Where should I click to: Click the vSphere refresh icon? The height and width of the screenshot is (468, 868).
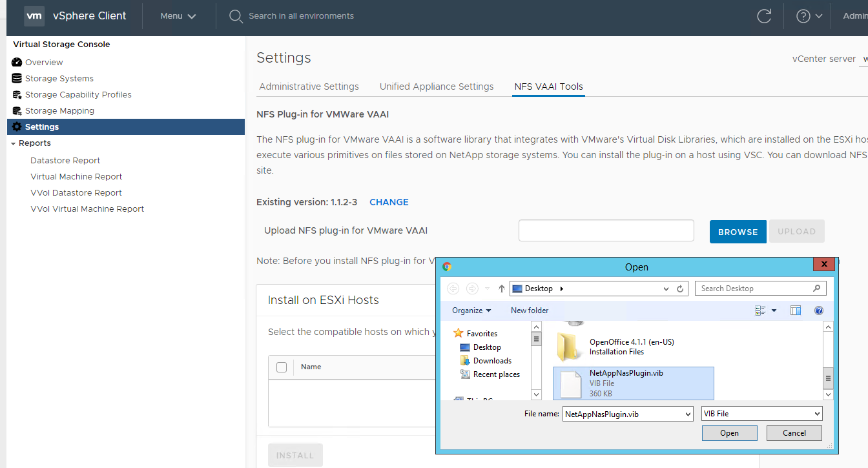coord(764,16)
